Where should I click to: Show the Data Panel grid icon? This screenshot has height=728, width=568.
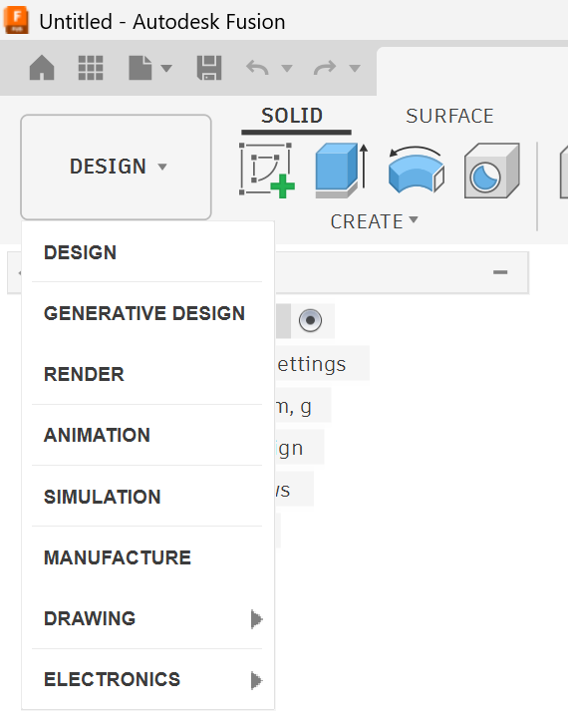click(91, 68)
